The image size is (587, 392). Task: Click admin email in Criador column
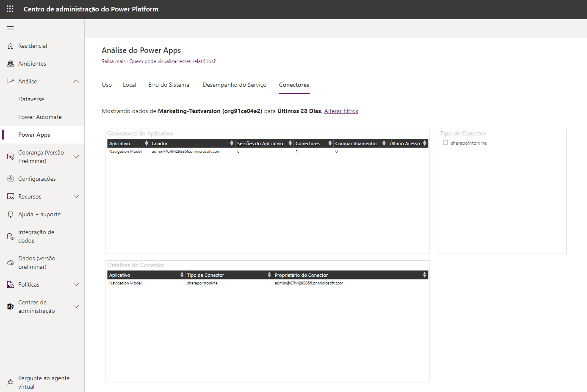(186, 152)
